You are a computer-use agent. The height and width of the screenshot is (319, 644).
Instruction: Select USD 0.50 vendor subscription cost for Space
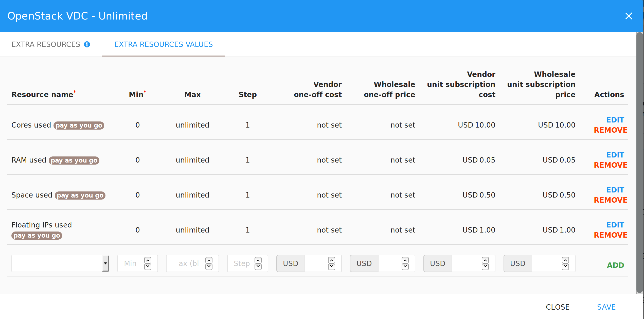pyautogui.click(x=479, y=195)
